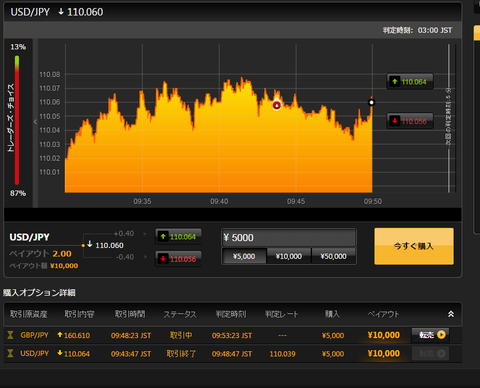The height and width of the screenshot is (388, 480).
Task: Click the white current price point on chart
Action: tap(372, 102)
